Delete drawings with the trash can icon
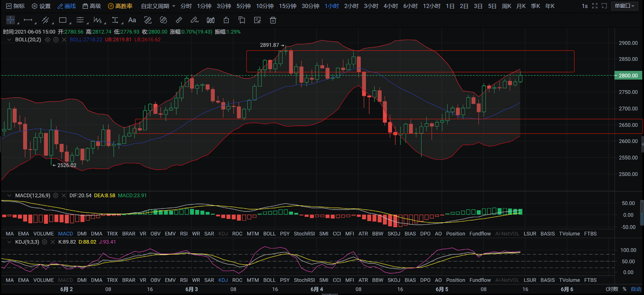This screenshot has width=644, height=295. click(x=273, y=20)
